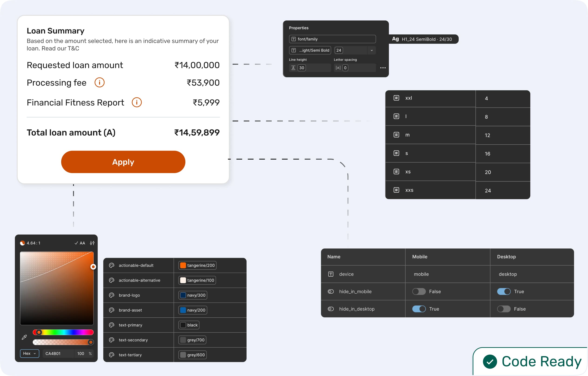The image size is (588, 376).
Task: Toggle the hide_in_mobile switch for Mobile
Action: pyautogui.click(x=419, y=292)
